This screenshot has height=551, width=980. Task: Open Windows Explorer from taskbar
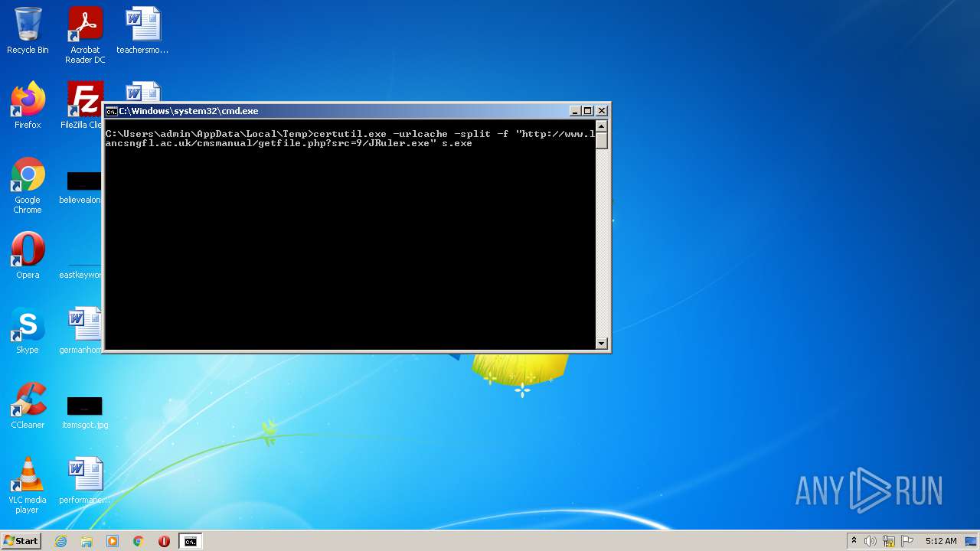pos(87,541)
